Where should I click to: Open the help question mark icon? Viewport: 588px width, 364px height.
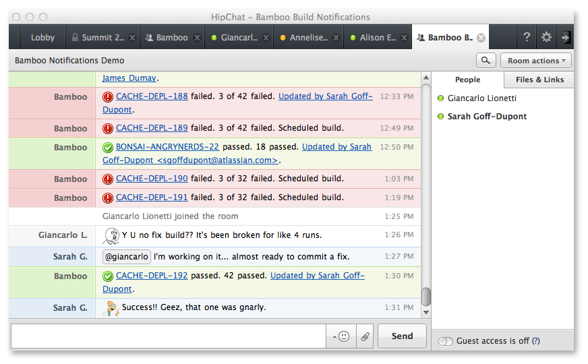pos(527,37)
